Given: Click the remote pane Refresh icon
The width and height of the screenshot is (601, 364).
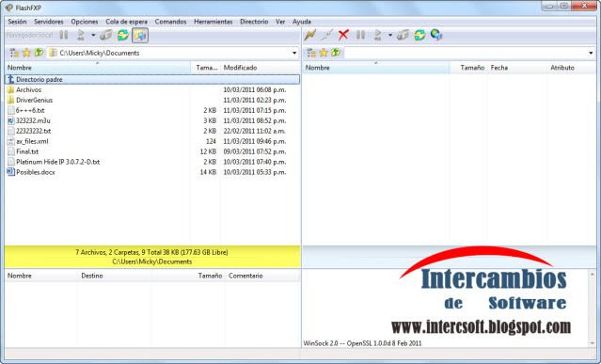Looking at the screenshot, I should point(419,35).
